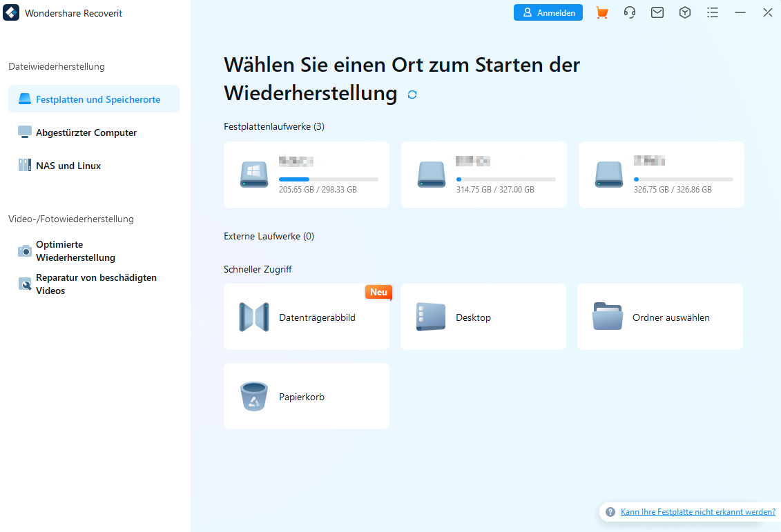Open Optimierte Wiederherstellung option
This screenshot has width=781, height=532.
(x=76, y=251)
